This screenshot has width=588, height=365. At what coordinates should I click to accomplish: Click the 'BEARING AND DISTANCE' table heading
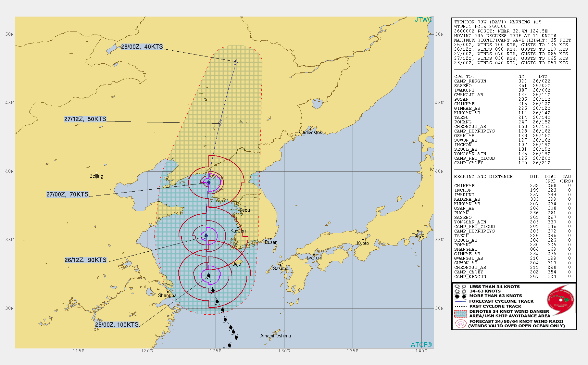[483, 177]
